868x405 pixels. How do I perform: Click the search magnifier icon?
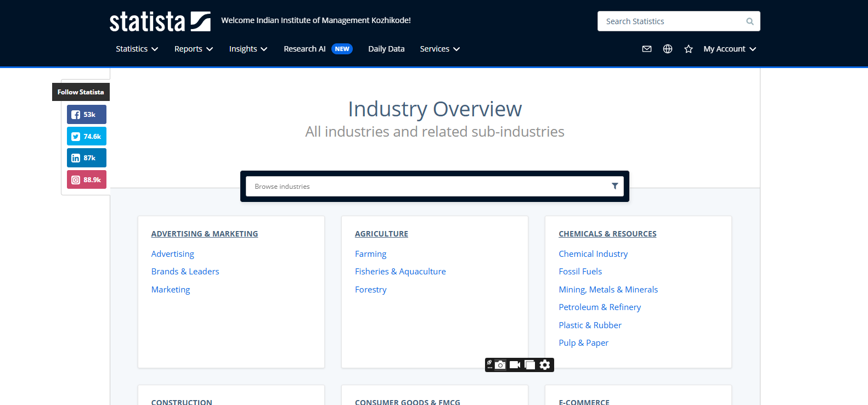click(x=749, y=21)
